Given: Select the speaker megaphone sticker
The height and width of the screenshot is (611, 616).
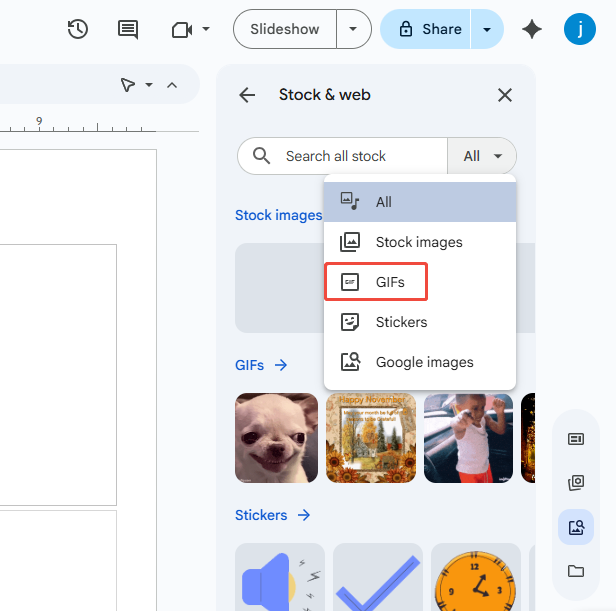Looking at the screenshot, I should tap(280, 577).
